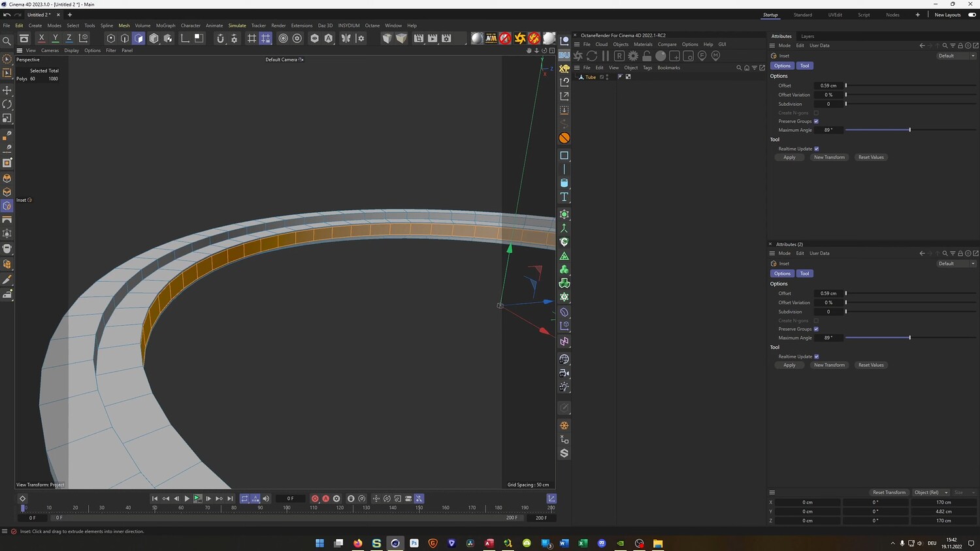The width and height of the screenshot is (980, 551).
Task: Toggle Tube object visibility dots
Action: [x=607, y=77]
